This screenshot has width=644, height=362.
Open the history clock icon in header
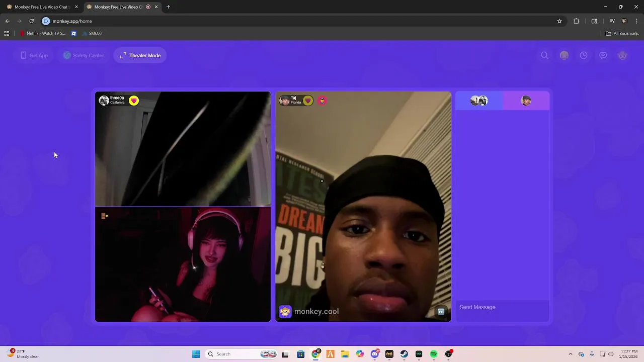coord(584,55)
